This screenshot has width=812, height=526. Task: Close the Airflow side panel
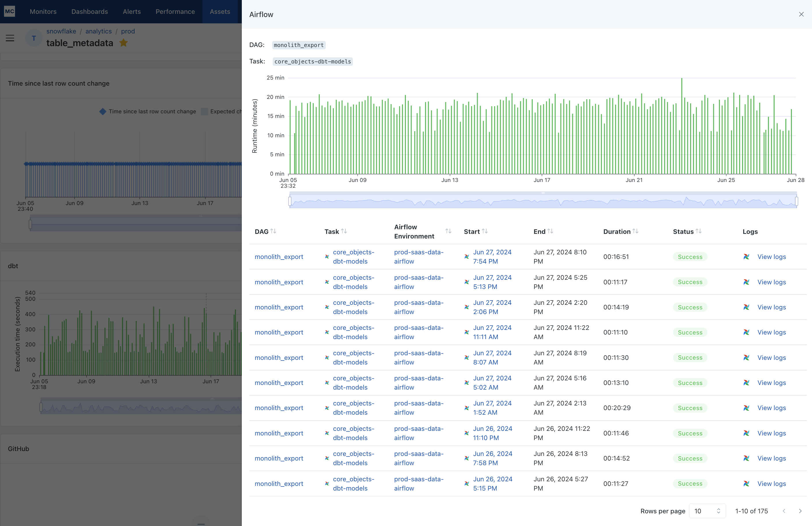[x=801, y=14]
